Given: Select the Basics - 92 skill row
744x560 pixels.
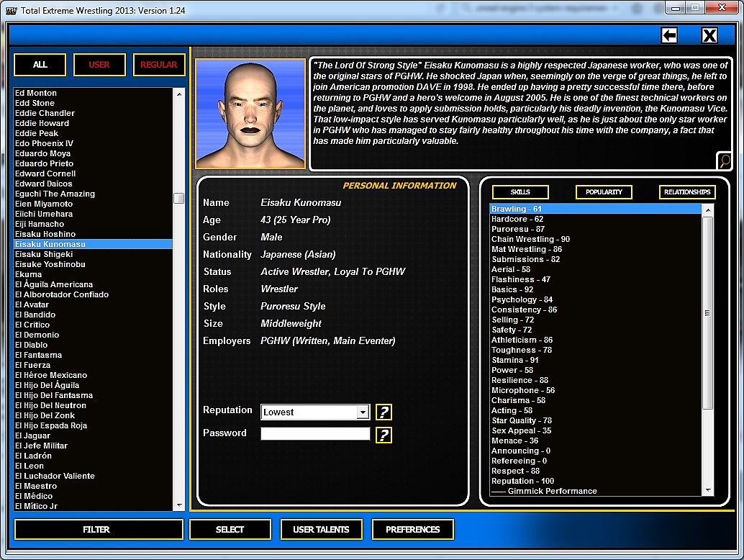Looking at the screenshot, I should click(x=596, y=289).
